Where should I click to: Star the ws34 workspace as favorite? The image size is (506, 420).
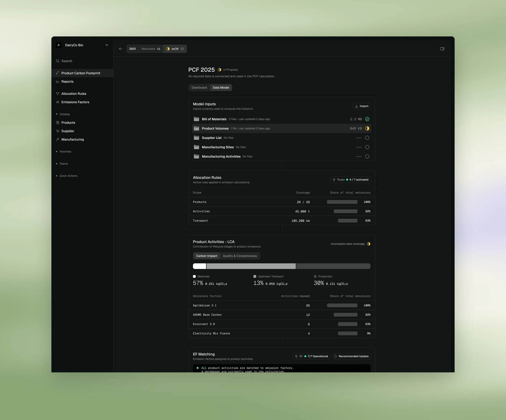coord(182,49)
